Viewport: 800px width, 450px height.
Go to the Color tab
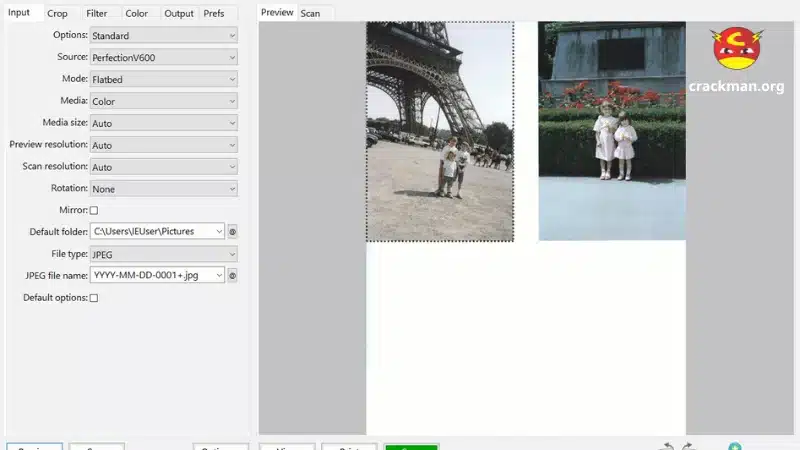click(x=137, y=14)
